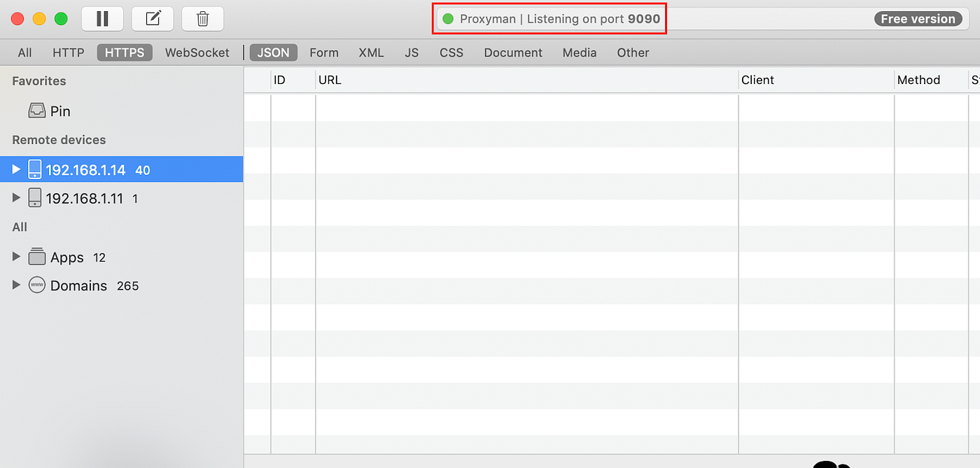Click the All section header in sidebar

tap(20, 227)
